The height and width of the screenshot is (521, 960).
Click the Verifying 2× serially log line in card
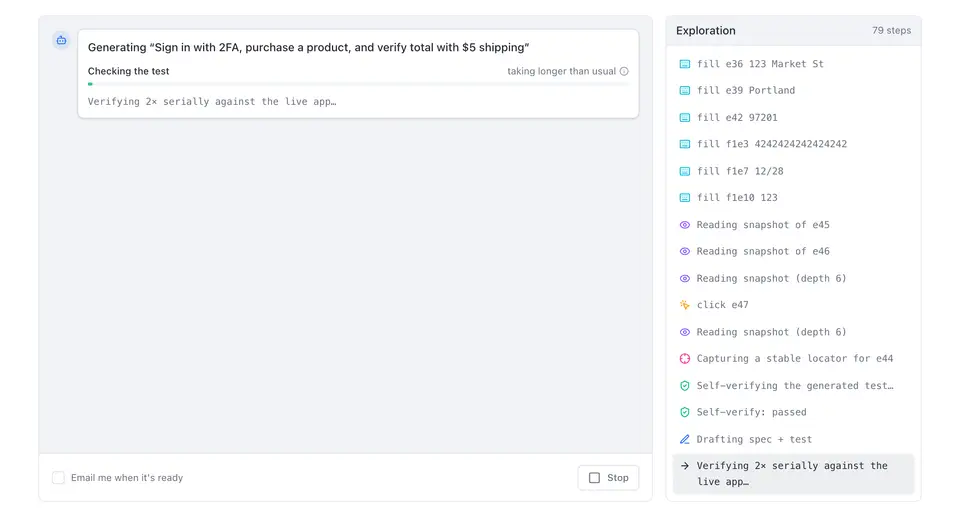[212, 102]
